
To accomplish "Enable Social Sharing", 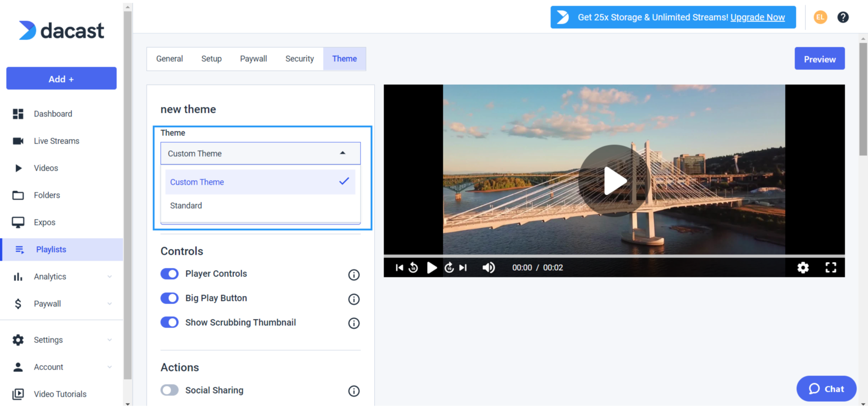I will tap(170, 390).
